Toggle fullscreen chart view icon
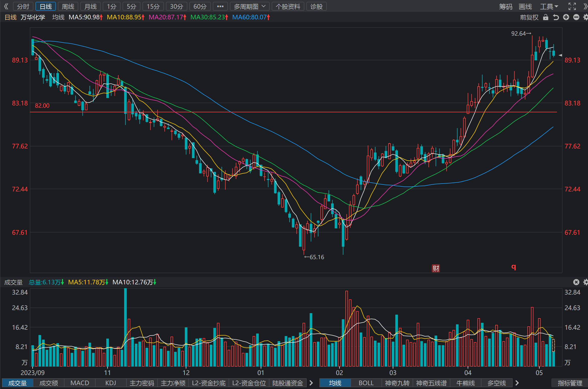Image resolution: width=588 pixels, height=389 pixels. coord(572,6)
